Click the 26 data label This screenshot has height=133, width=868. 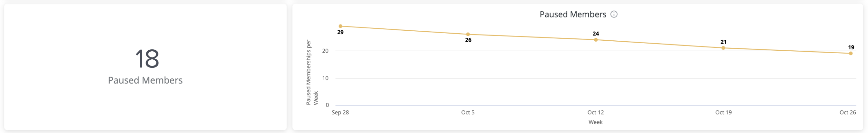tap(468, 40)
